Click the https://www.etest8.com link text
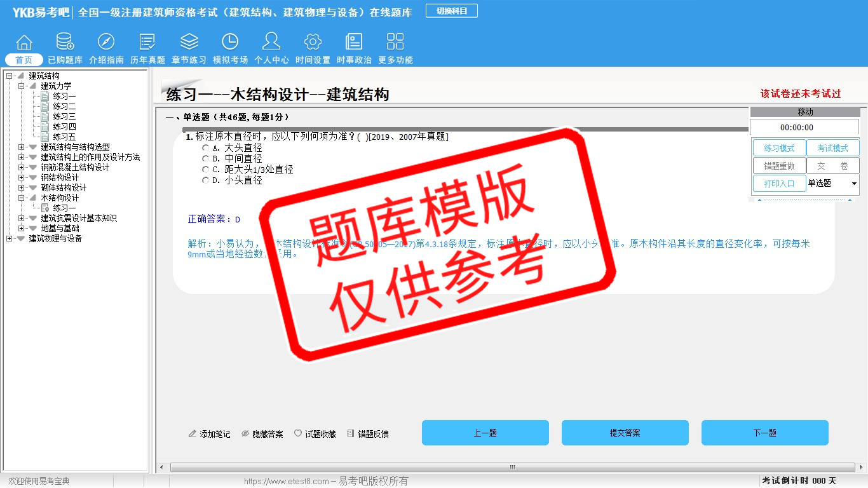The height and width of the screenshot is (488, 868). click(x=287, y=482)
